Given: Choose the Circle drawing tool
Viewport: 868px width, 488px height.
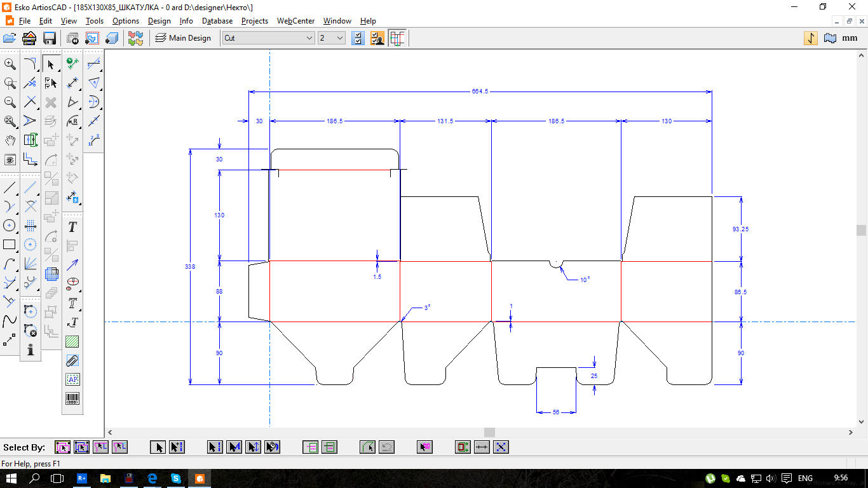Looking at the screenshot, I should [x=10, y=226].
